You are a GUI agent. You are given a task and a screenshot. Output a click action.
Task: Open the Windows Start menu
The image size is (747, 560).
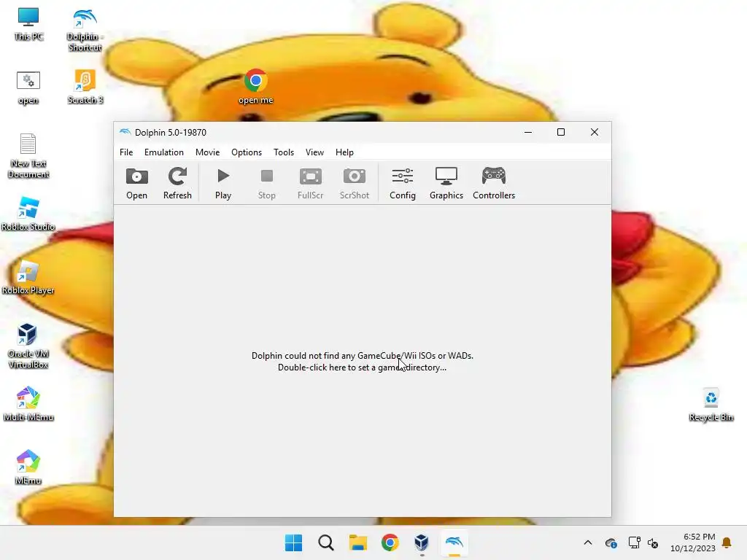click(x=293, y=542)
